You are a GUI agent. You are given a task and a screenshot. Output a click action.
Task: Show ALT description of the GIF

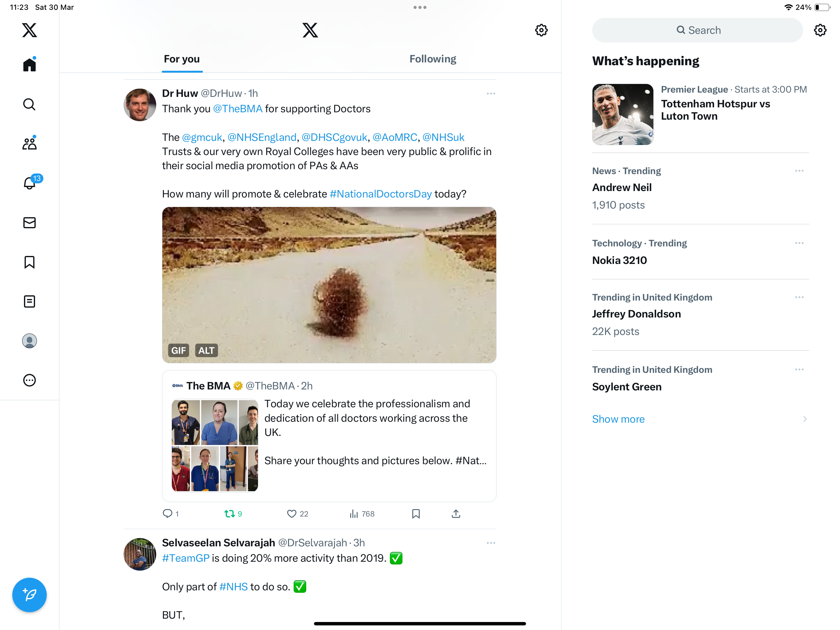pos(206,350)
